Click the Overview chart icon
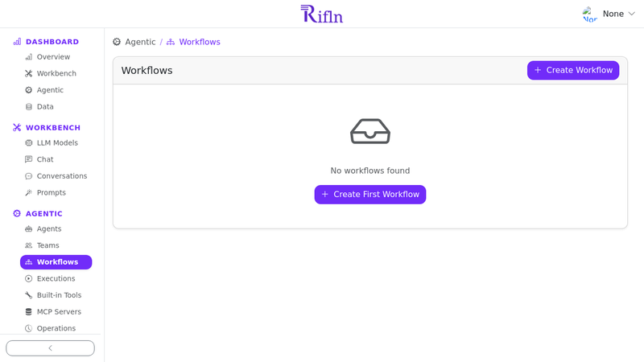The height and width of the screenshot is (362, 644). (28, 57)
